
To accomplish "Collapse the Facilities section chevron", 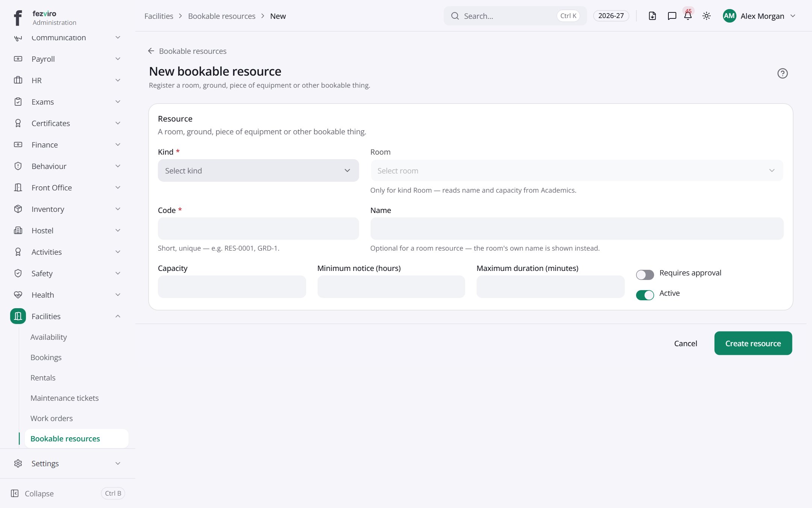I will click(118, 316).
